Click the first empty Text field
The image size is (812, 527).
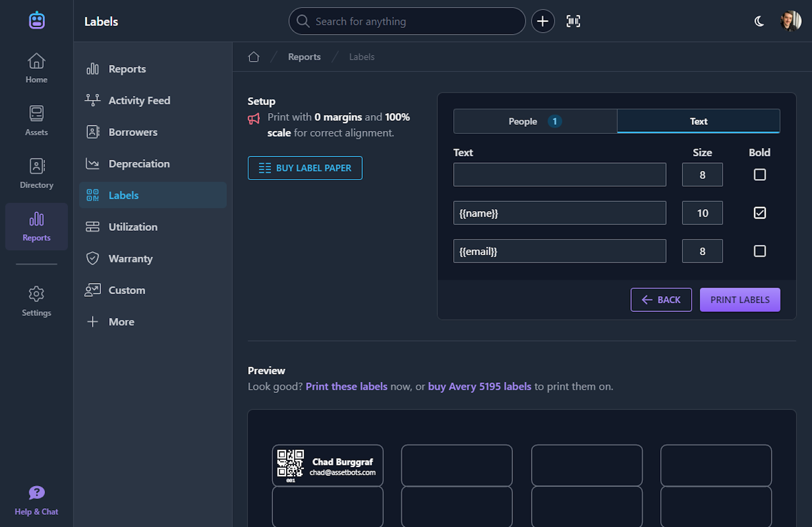(560, 174)
